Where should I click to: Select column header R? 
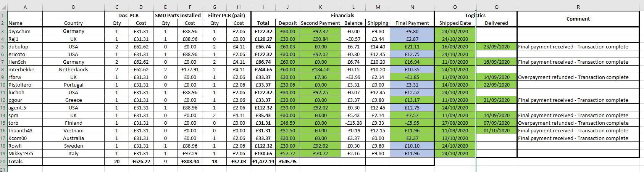578,7
